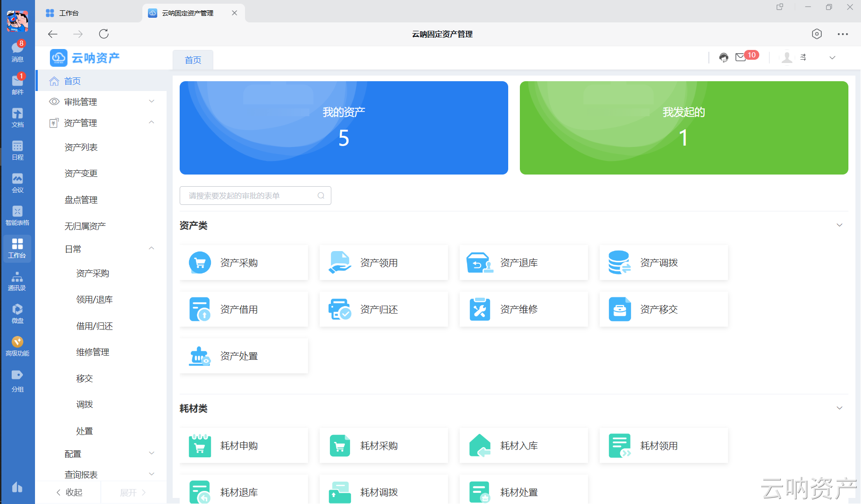Open the 我的资产 summary card
The height and width of the screenshot is (504, 861).
[x=344, y=128]
